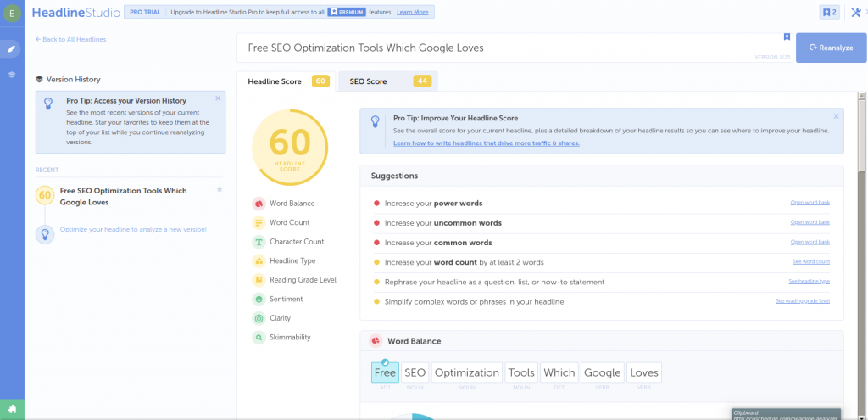
Task: Select the word 'Which' in Word Balance
Action: [559, 372]
